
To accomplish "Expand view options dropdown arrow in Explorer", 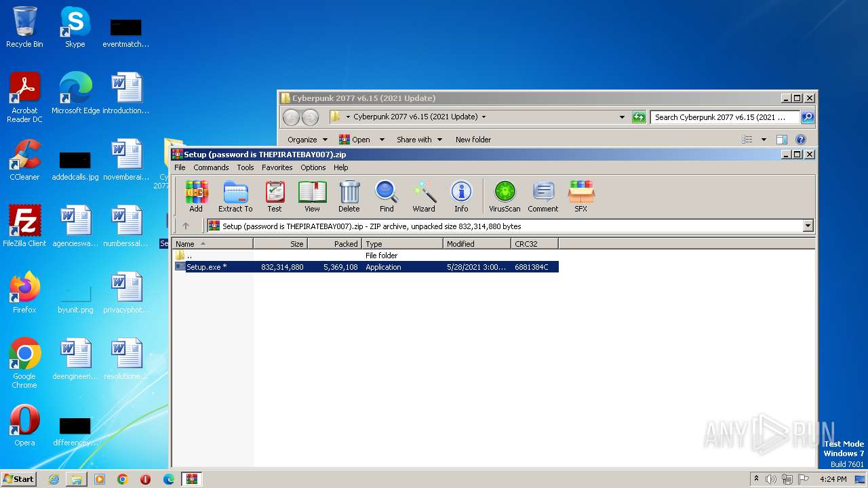I will (764, 140).
